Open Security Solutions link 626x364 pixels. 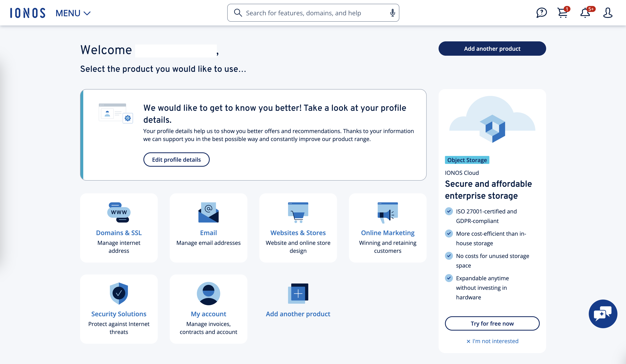[x=119, y=314]
